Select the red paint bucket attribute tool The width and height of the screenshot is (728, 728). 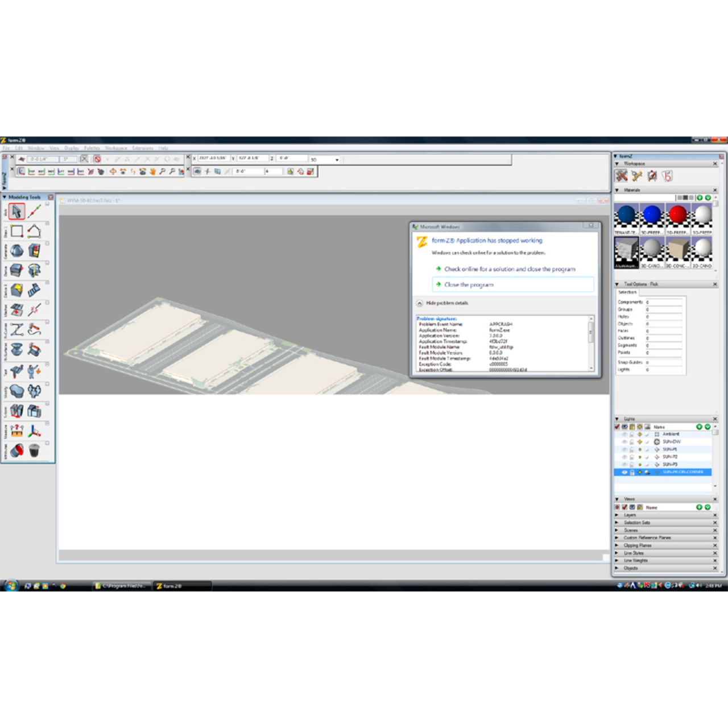click(x=16, y=450)
